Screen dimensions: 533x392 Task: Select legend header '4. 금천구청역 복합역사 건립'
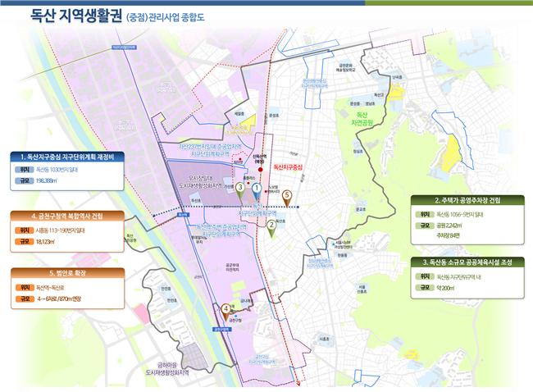pos(67,217)
